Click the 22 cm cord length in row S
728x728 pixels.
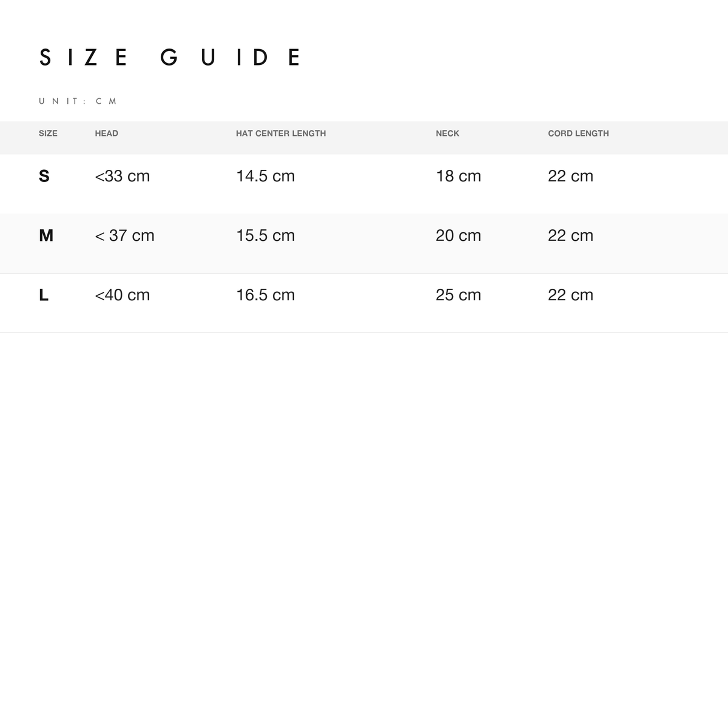(571, 176)
